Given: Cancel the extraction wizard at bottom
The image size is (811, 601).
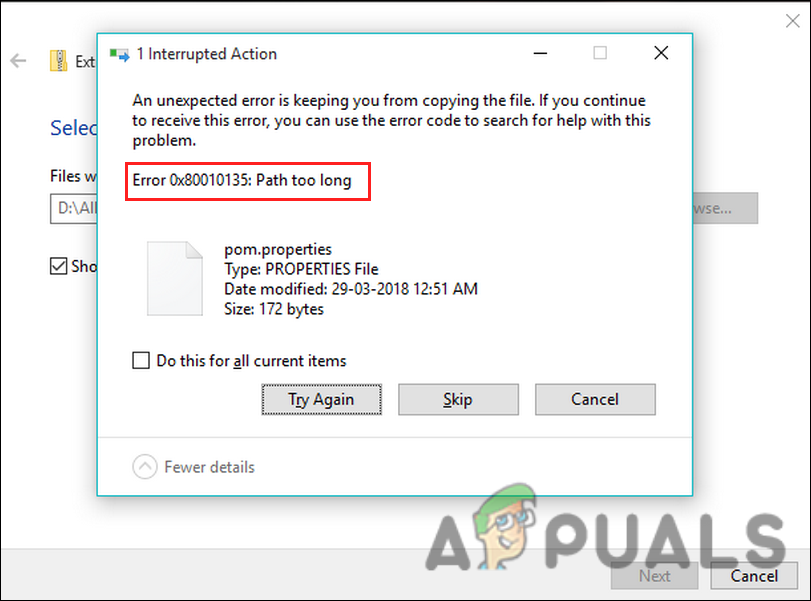Looking at the screenshot, I should [x=754, y=575].
